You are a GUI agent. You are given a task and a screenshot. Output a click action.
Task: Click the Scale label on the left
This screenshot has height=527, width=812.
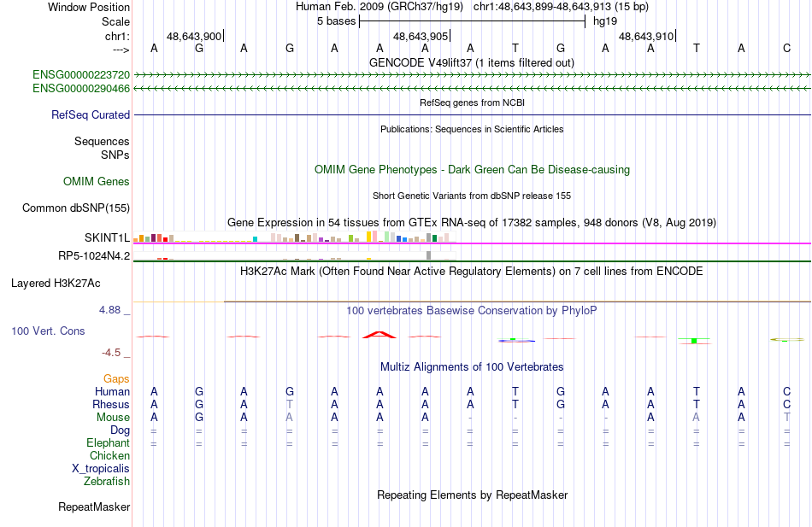coord(116,21)
